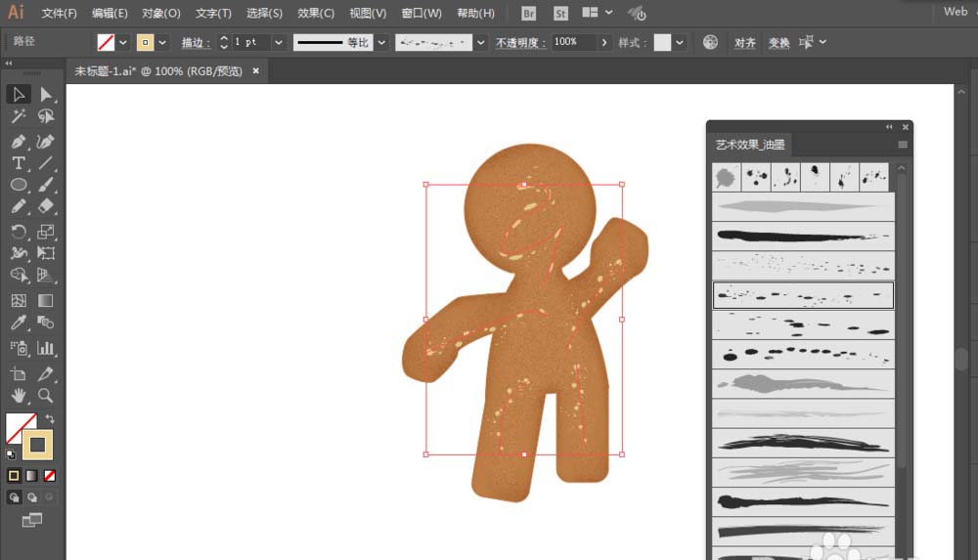This screenshot has width=978, height=560.
Task: Enable Draw Normal mode
Action: point(14,497)
